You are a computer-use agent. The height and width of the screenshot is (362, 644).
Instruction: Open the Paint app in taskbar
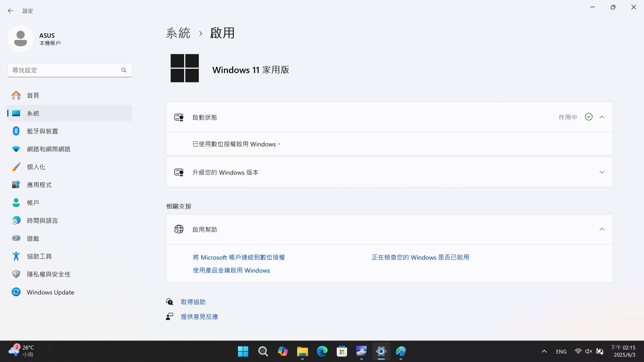(401, 351)
